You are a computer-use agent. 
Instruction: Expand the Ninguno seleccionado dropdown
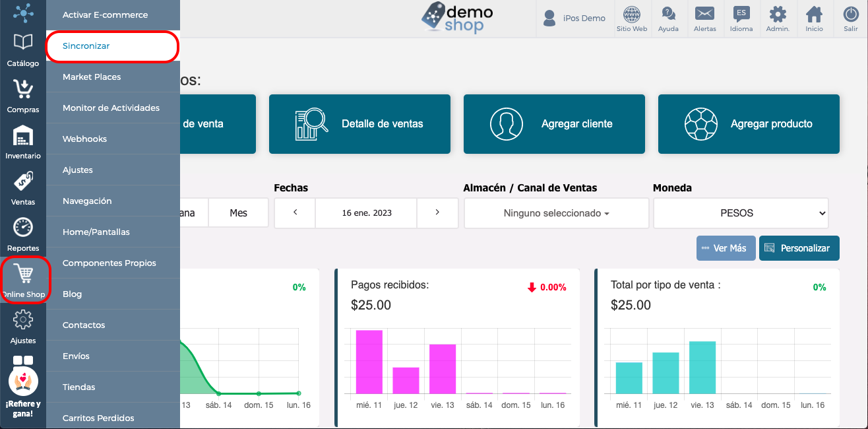[x=556, y=213]
